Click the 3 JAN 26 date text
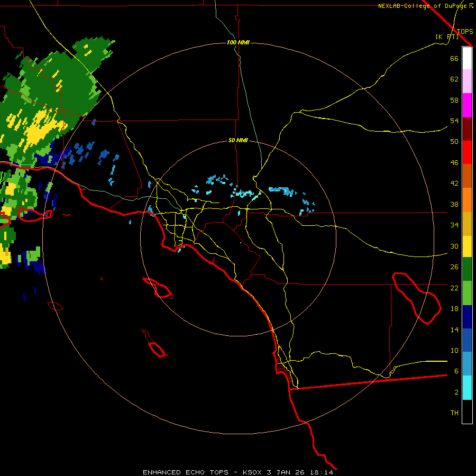 click(x=287, y=472)
